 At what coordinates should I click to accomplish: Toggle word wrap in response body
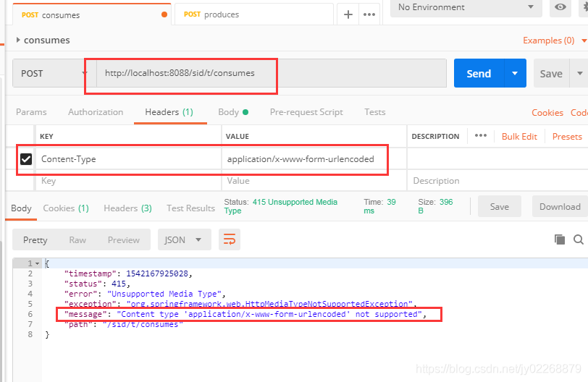coord(230,239)
